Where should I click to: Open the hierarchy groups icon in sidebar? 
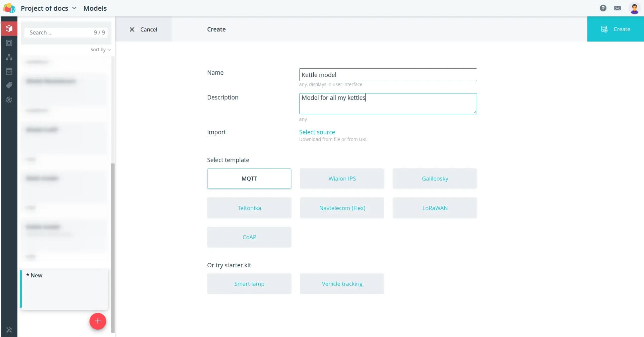[x=9, y=57]
